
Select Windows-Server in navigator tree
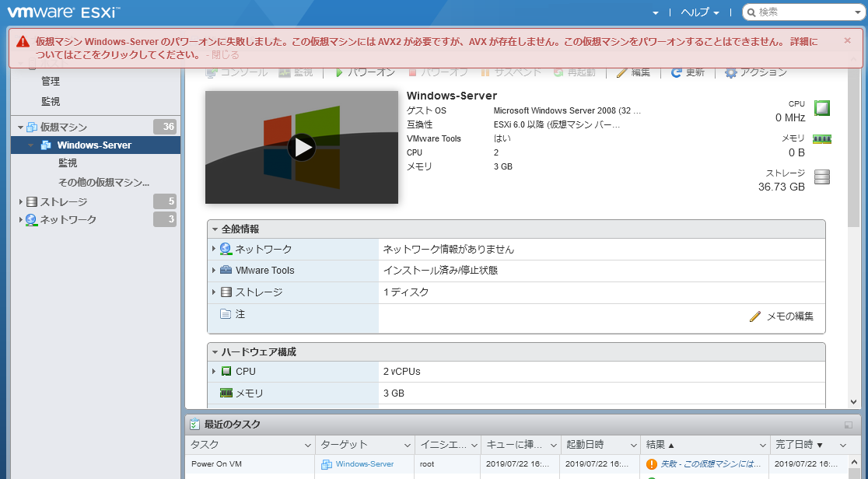click(x=96, y=145)
